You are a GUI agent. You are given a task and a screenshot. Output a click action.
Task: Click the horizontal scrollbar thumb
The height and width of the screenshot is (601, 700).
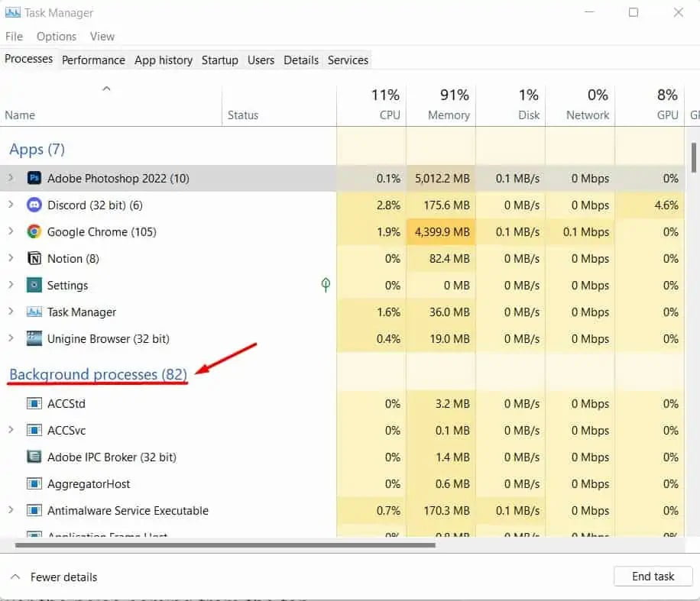point(225,545)
